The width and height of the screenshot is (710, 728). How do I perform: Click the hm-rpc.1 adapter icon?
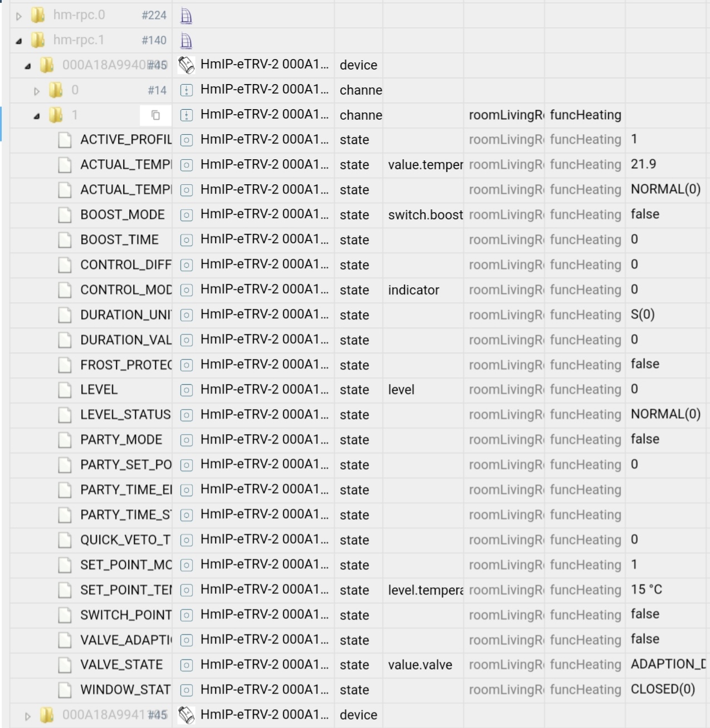[x=187, y=41]
